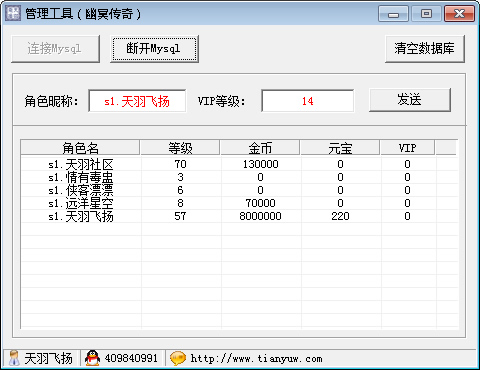Click the 角色昵称 input field
The height and width of the screenshot is (370, 480).
coord(137,101)
